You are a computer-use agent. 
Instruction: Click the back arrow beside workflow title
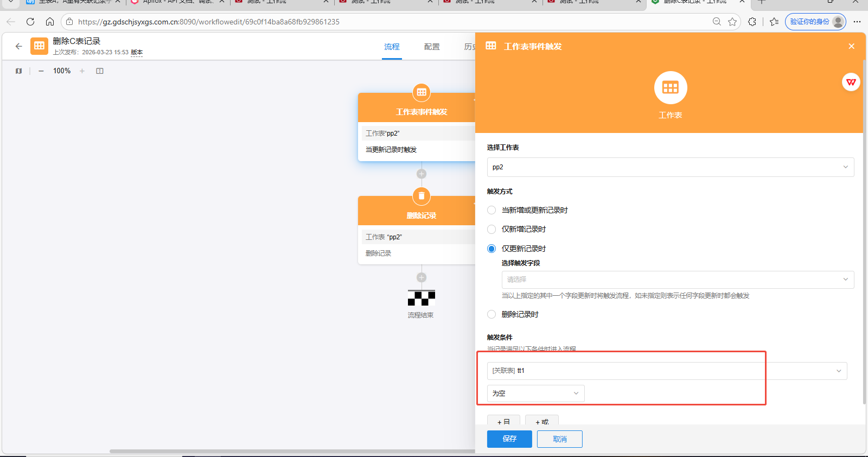[19, 47]
